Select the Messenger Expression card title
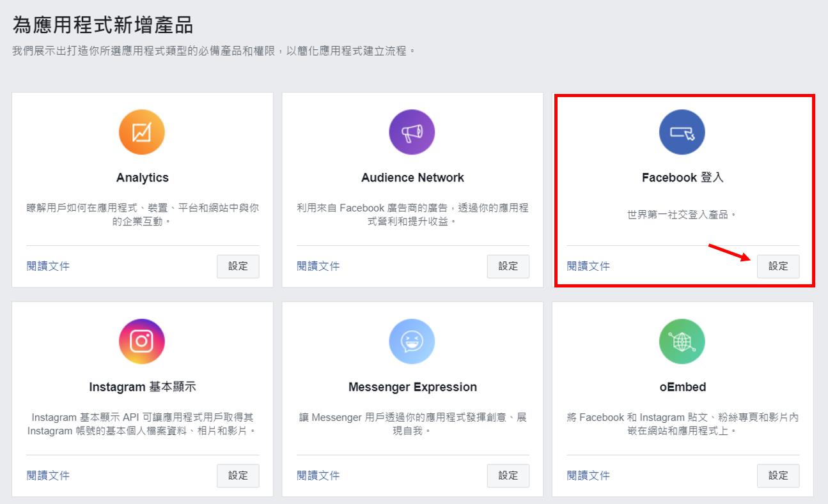Image resolution: width=828 pixels, height=504 pixels. [x=412, y=387]
